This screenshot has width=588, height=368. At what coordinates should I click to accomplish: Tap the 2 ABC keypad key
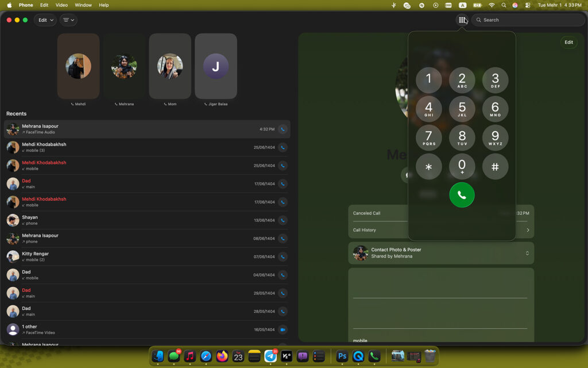(462, 80)
